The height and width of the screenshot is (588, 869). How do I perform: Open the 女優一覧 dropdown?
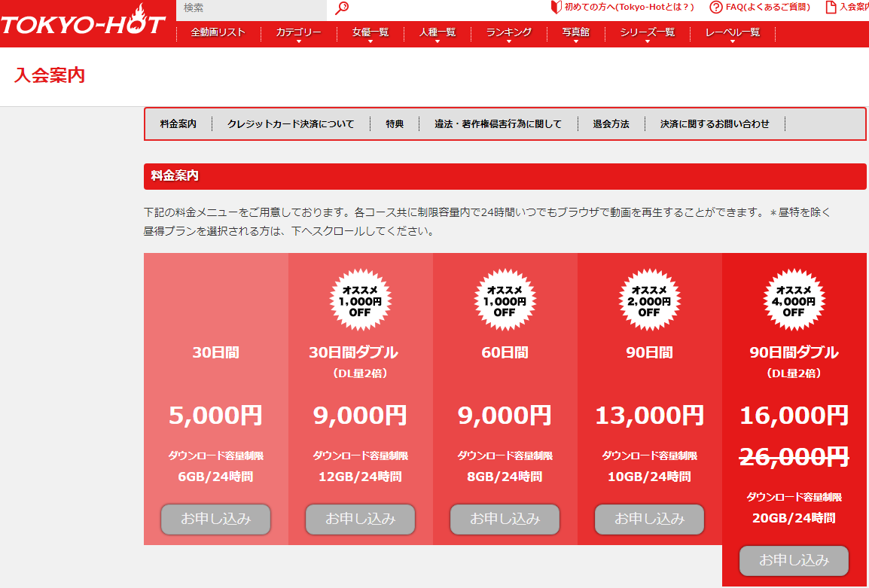click(x=368, y=33)
